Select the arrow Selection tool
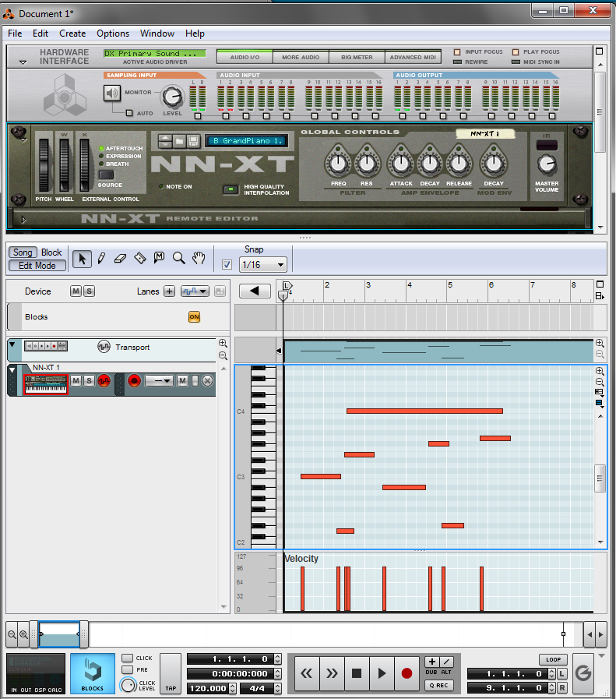616x699 pixels. coord(82,258)
